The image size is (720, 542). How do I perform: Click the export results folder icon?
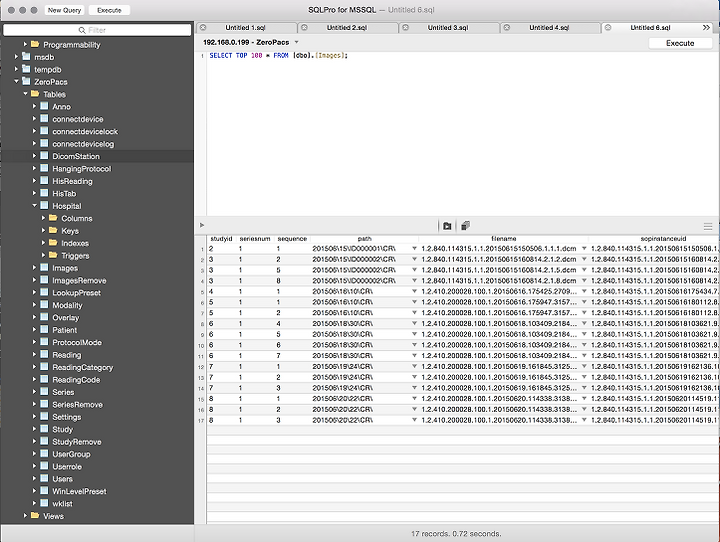[447, 226]
